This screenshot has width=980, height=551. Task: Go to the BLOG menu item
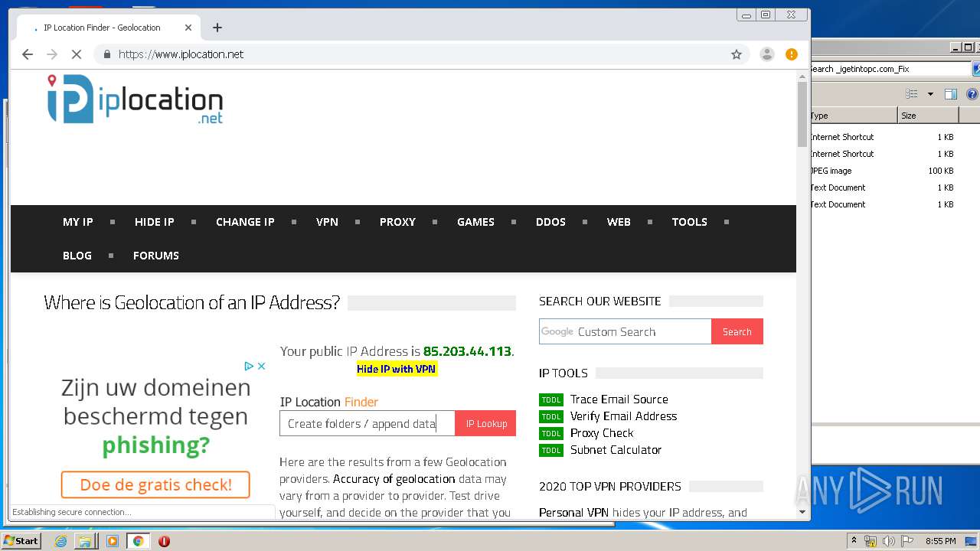[77, 256]
